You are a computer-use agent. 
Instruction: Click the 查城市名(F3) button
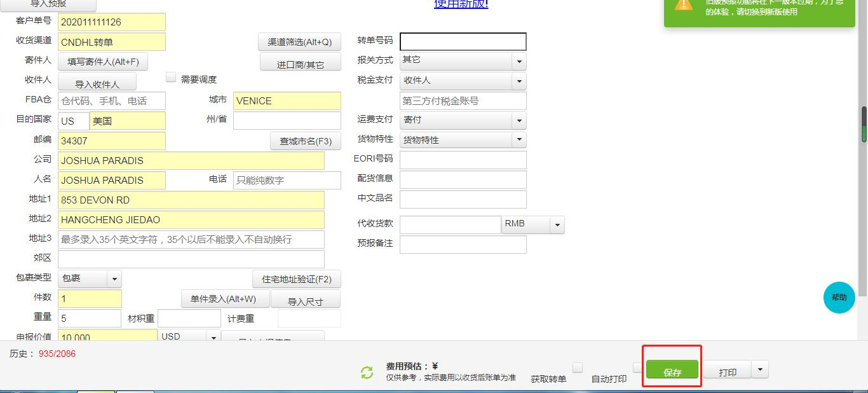pyautogui.click(x=306, y=141)
